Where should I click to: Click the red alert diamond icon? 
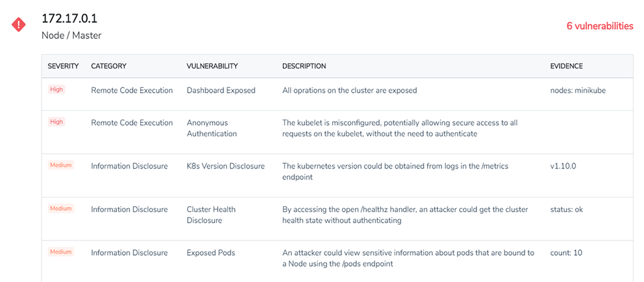(19, 25)
